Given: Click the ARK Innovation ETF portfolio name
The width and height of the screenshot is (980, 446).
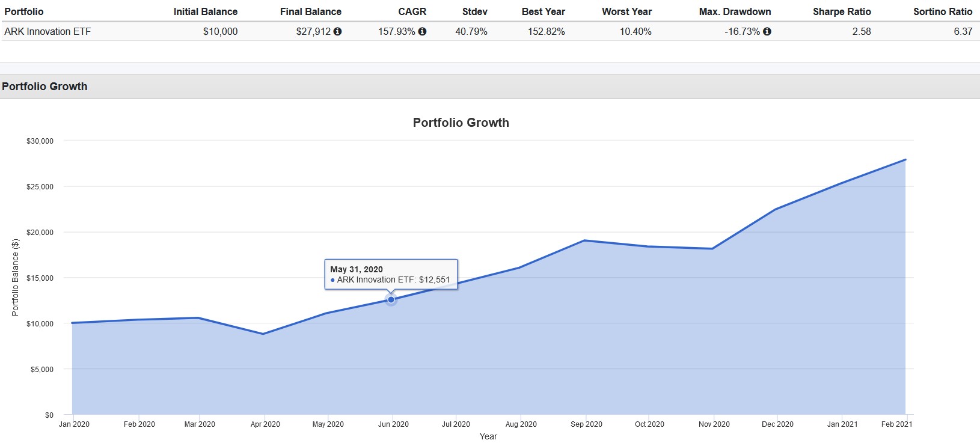Looking at the screenshot, I should point(47,31).
